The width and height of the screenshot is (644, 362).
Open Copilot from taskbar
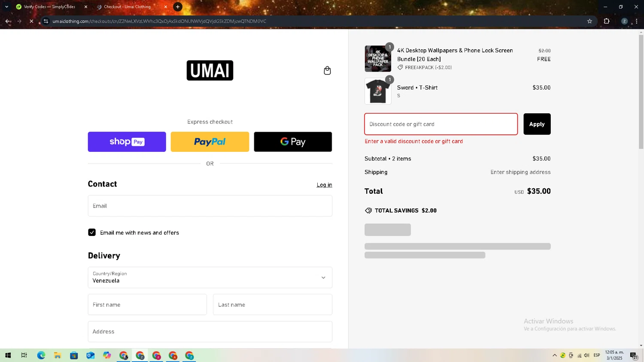click(107, 355)
